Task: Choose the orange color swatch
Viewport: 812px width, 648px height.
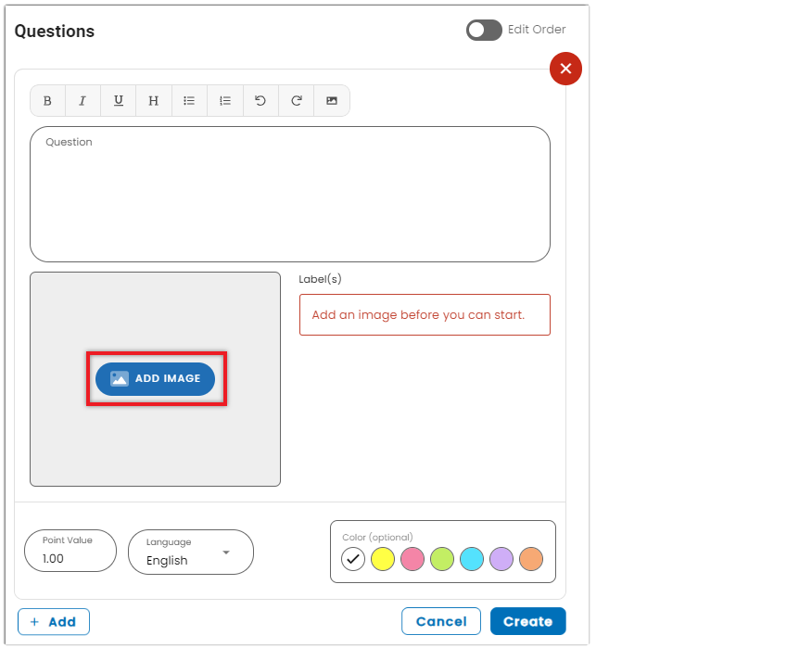Action: (x=531, y=559)
